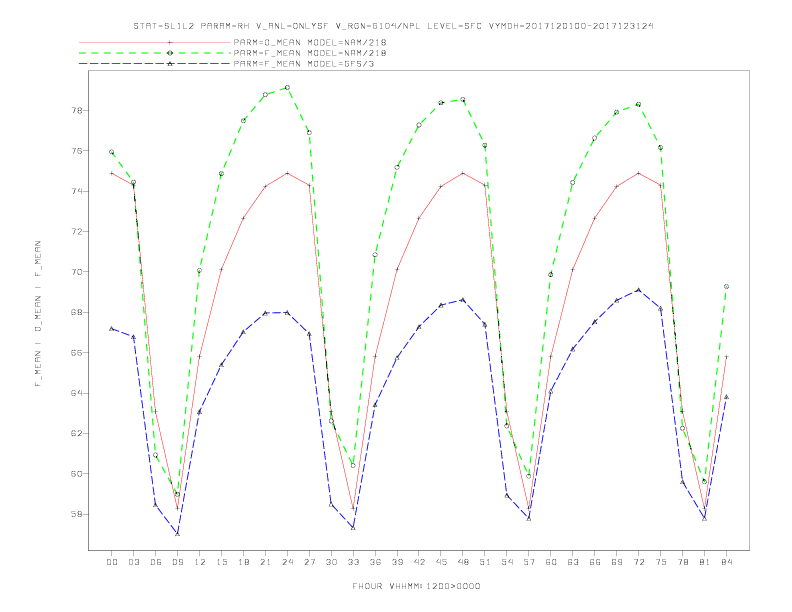Image resolution: width=792 pixels, height=612 pixels.
Task: Click blue triangle marker lowest at hour 09
Action: pyautogui.click(x=177, y=534)
